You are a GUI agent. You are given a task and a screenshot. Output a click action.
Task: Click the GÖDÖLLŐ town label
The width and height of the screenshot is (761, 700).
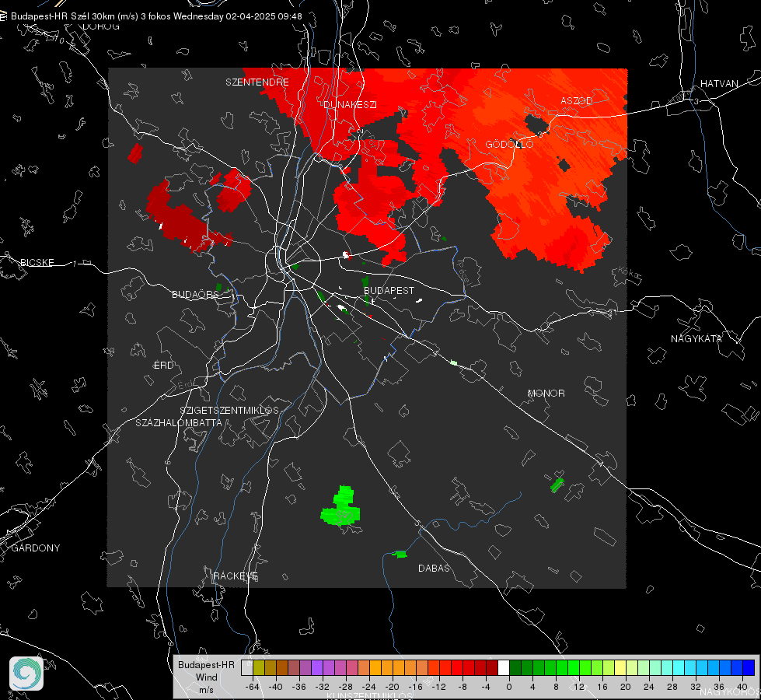510,144
